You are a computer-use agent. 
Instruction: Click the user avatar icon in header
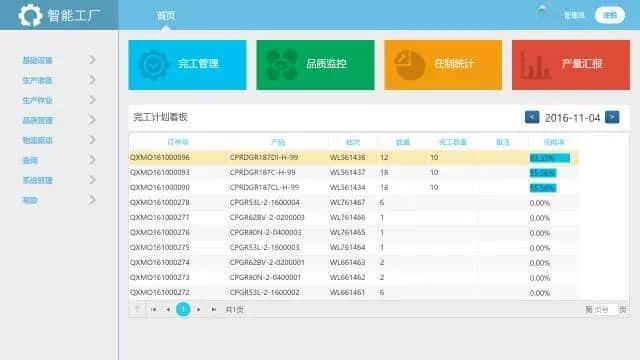click(x=542, y=10)
